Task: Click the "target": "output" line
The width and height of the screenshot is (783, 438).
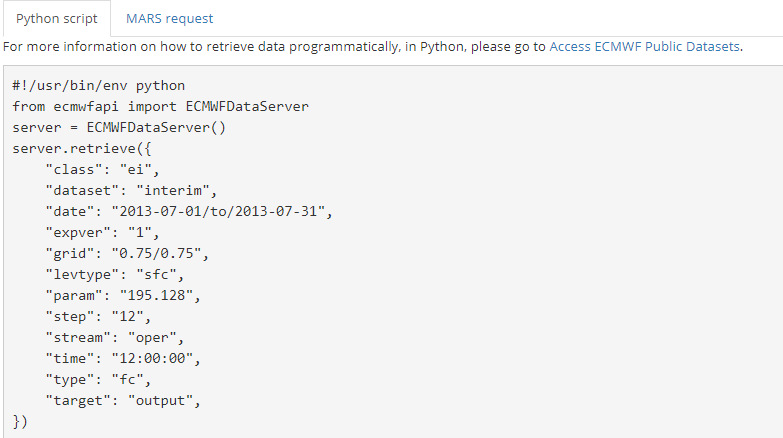Action: (123, 400)
